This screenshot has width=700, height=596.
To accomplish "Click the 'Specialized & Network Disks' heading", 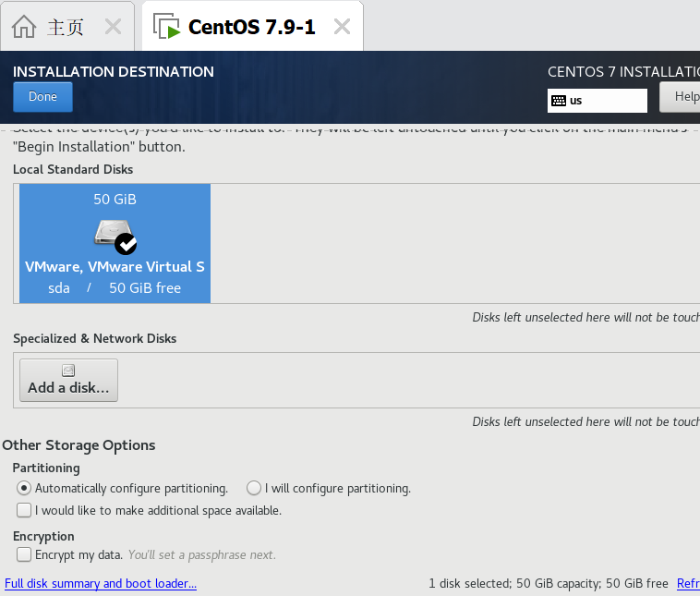I will (x=94, y=338).
